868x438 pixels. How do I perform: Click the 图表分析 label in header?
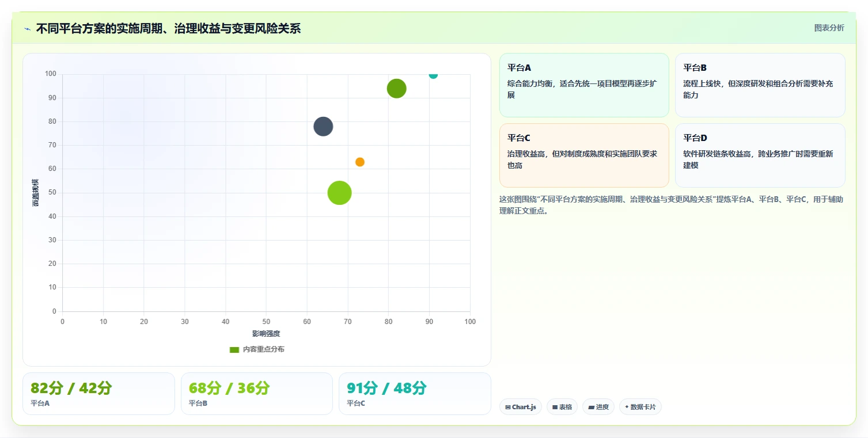point(829,28)
